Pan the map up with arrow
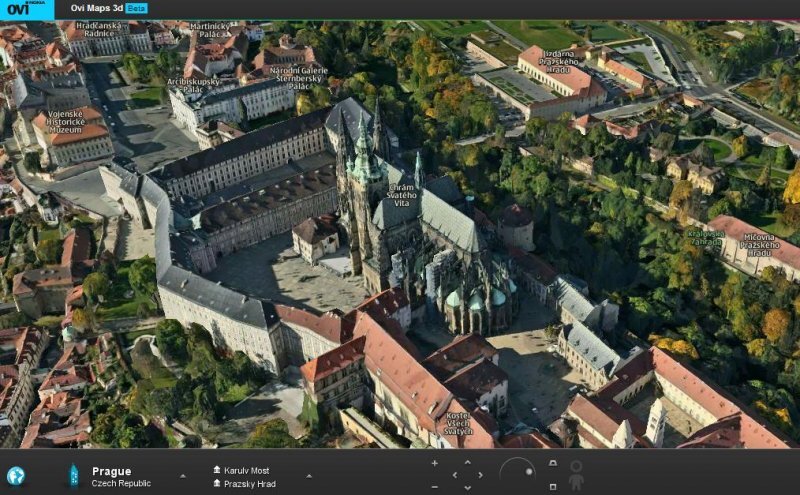 click(468, 463)
